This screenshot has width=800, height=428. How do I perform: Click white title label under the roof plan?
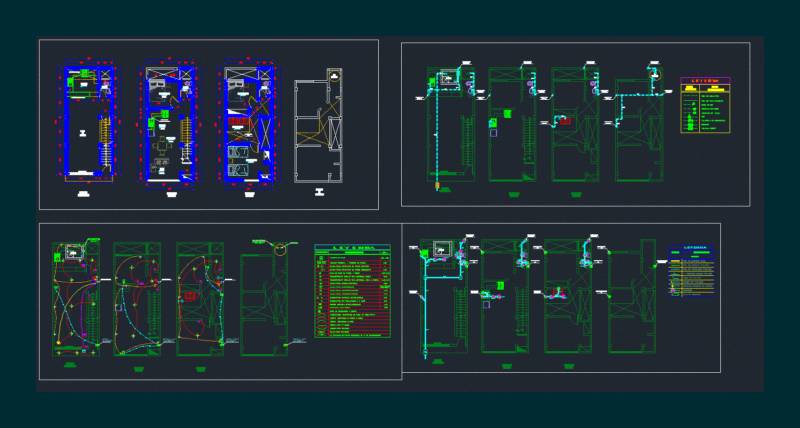pyautogui.click(x=319, y=192)
